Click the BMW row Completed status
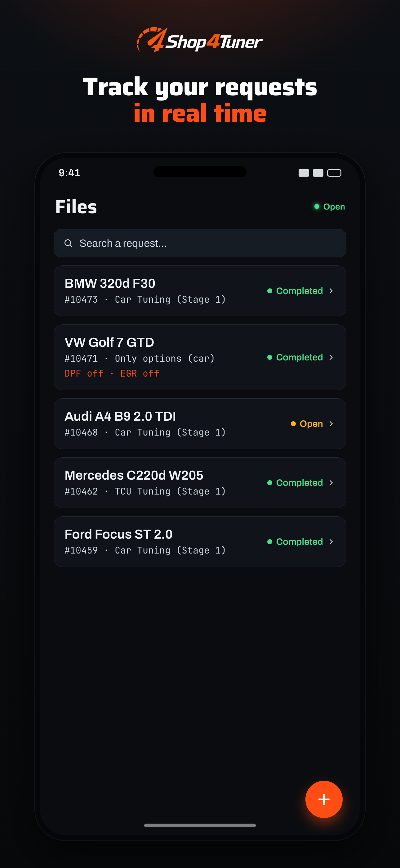This screenshot has width=400, height=868. pyautogui.click(x=295, y=291)
